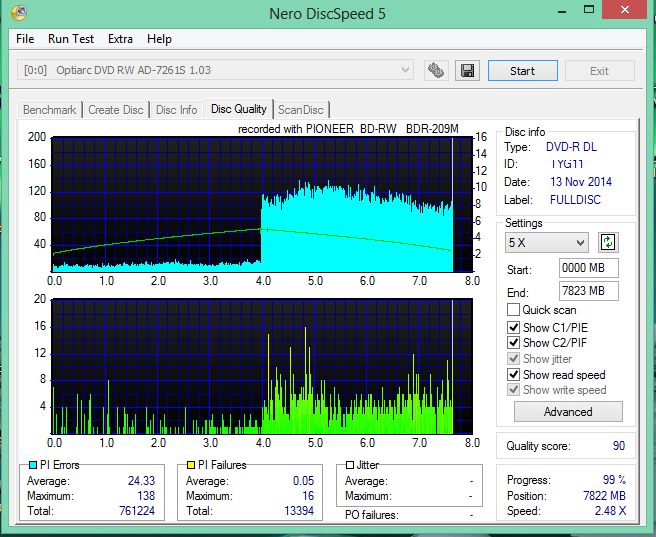
Task: Click PI Errors total 761224
Action: click(x=137, y=511)
